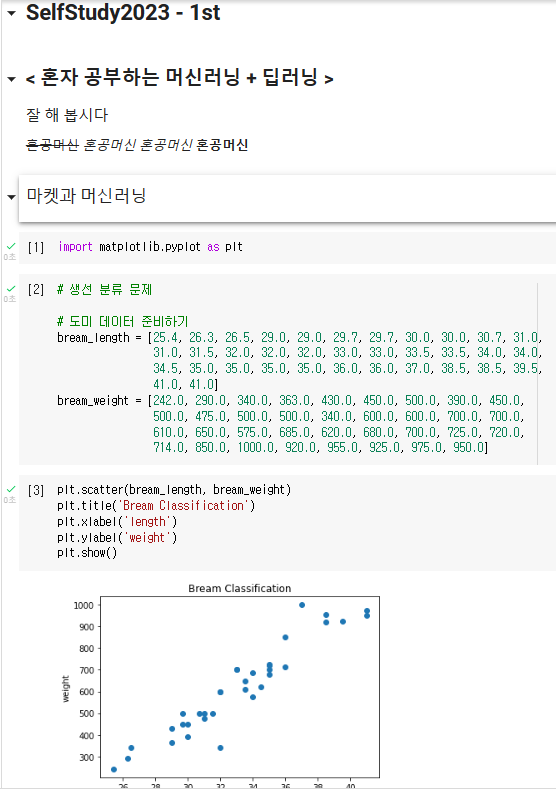Click the # 생선 분류 문제 comment
The height and width of the screenshot is (791, 556).
pyautogui.click(x=104, y=290)
